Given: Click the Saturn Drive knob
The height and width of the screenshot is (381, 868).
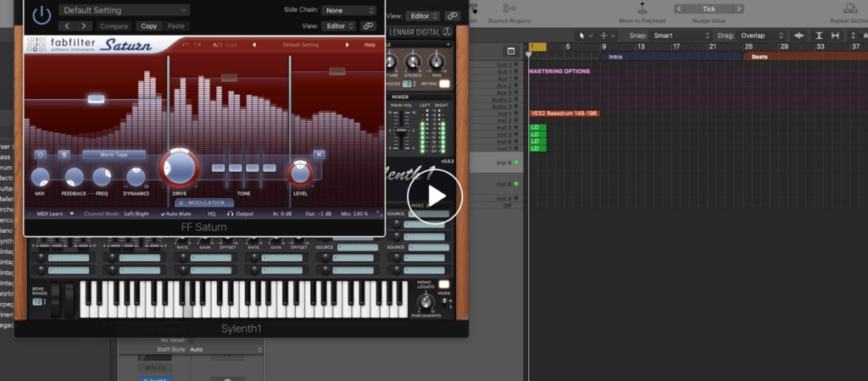Looking at the screenshot, I should point(179,167).
